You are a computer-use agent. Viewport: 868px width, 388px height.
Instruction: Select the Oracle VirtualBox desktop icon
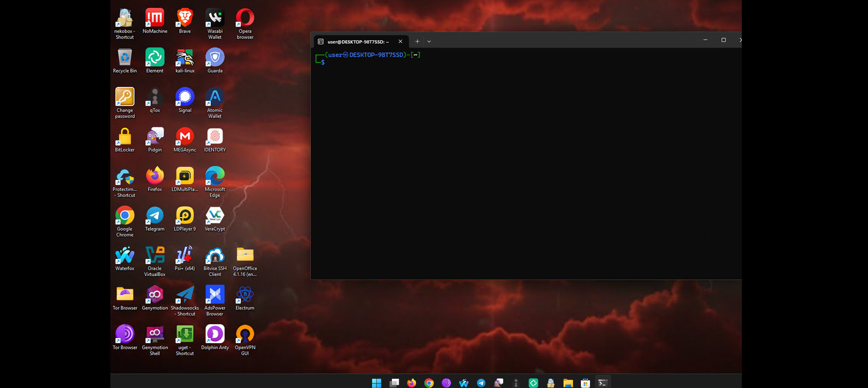tap(155, 261)
